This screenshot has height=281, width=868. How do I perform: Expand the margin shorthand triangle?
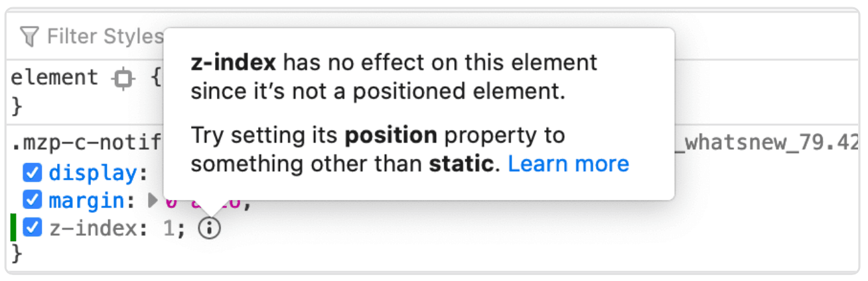coord(153,199)
